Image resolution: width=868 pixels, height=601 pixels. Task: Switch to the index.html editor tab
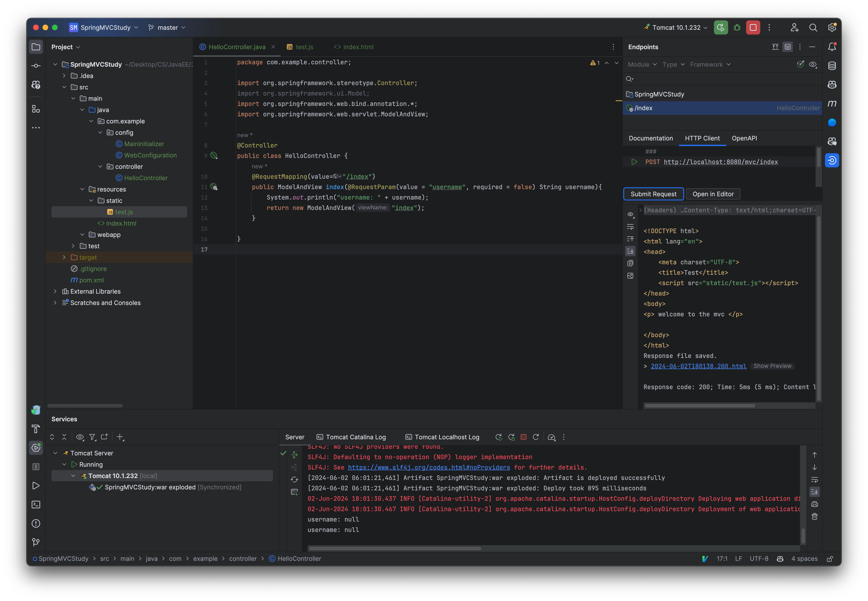tap(354, 47)
